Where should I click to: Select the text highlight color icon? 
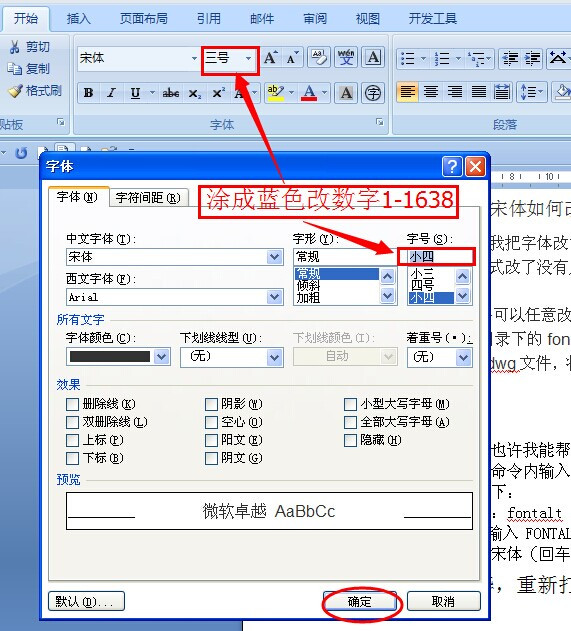(x=276, y=93)
